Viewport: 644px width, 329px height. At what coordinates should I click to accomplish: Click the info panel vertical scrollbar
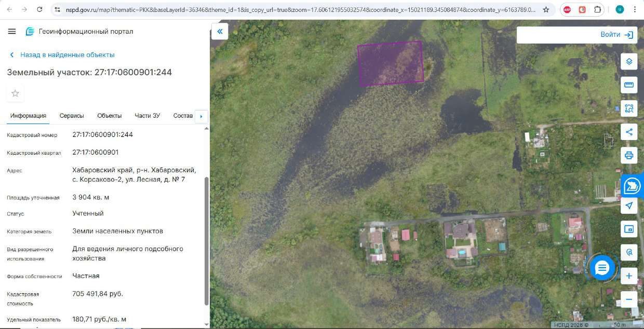[x=206, y=241]
